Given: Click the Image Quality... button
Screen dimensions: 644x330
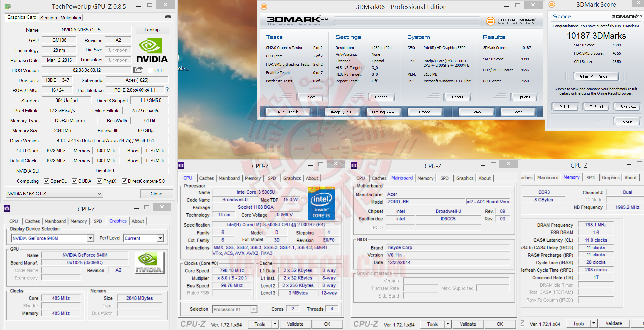Looking at the screenshot, I should point(343,112).
